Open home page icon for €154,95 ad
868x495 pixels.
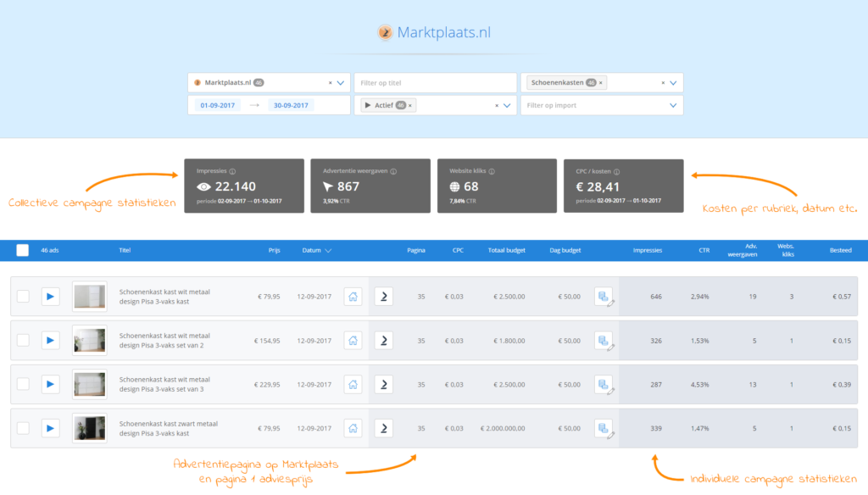[353, 340]
